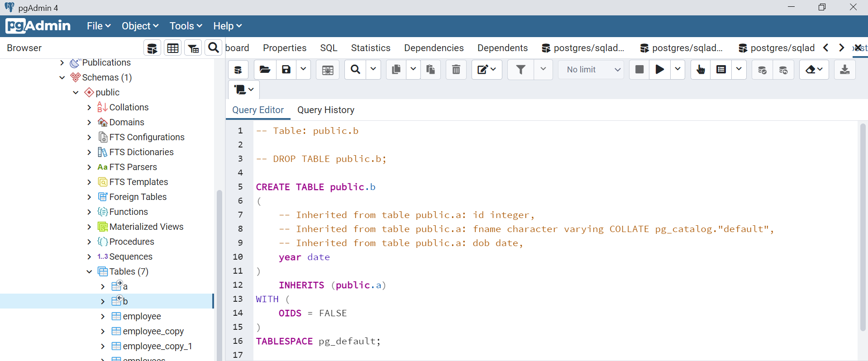
Task: Open file using the folder icon
Action: click(x=265, y=70)
